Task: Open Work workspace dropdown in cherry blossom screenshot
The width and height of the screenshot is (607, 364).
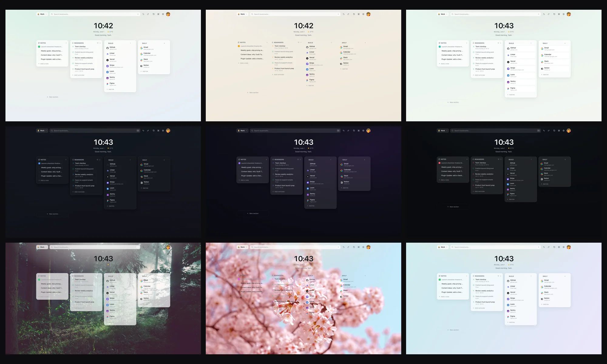Action: 242,247
